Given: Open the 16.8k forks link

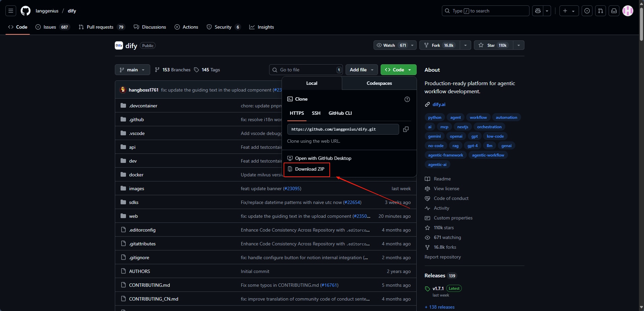Looking at the screenshot, I should tap(445, 247).
